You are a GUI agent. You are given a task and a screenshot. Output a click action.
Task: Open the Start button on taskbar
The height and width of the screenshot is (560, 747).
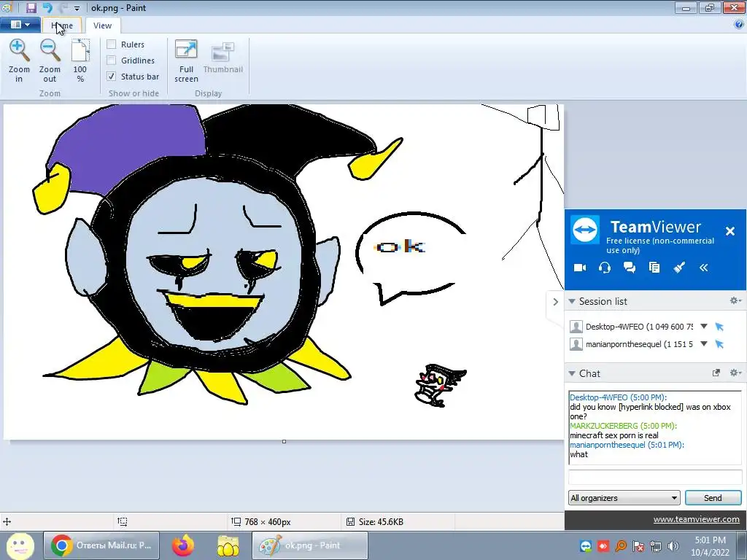(20, 545)
